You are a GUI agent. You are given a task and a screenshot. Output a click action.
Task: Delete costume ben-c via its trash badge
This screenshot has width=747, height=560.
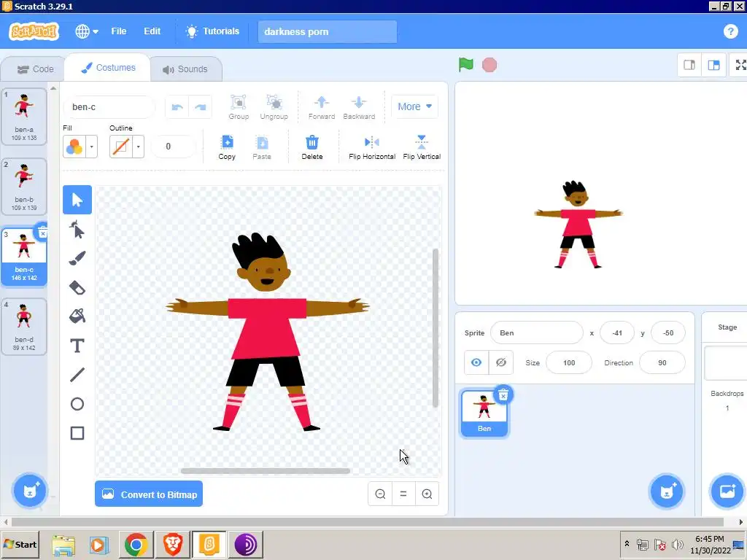[x=42, y=233]
